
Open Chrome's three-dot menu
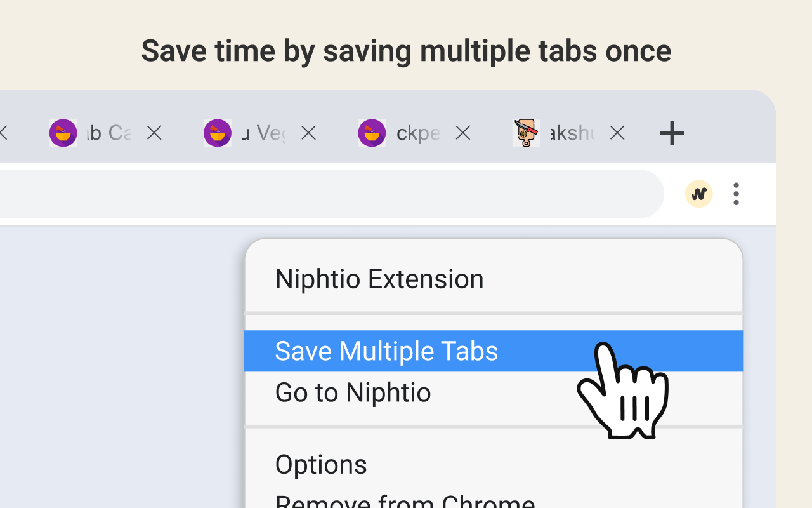click(x=736, y=194)
